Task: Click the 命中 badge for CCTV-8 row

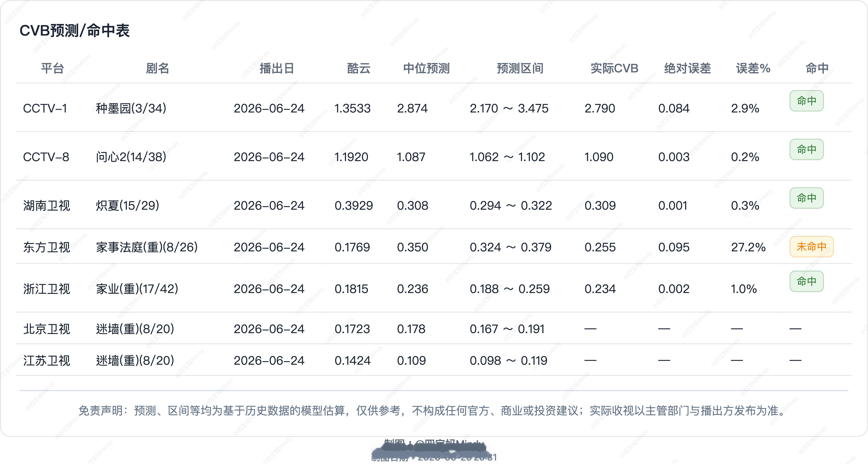Action: 806,149
